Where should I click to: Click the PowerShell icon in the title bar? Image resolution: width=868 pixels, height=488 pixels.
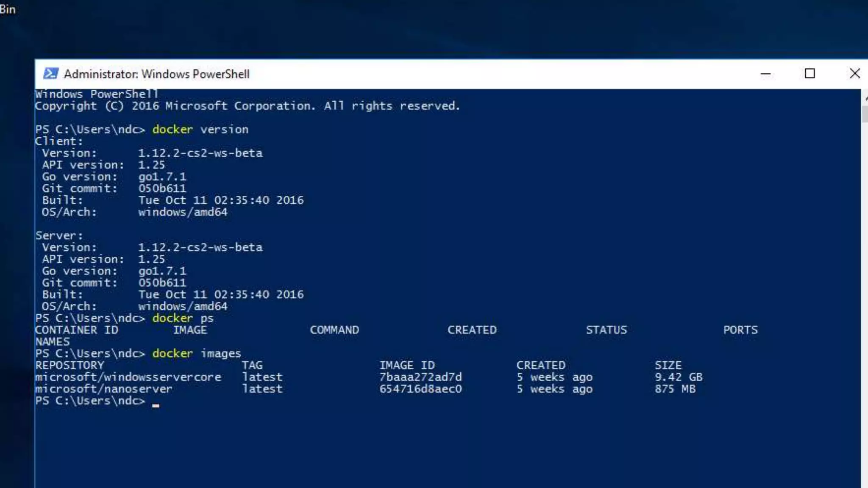point(51,74)
